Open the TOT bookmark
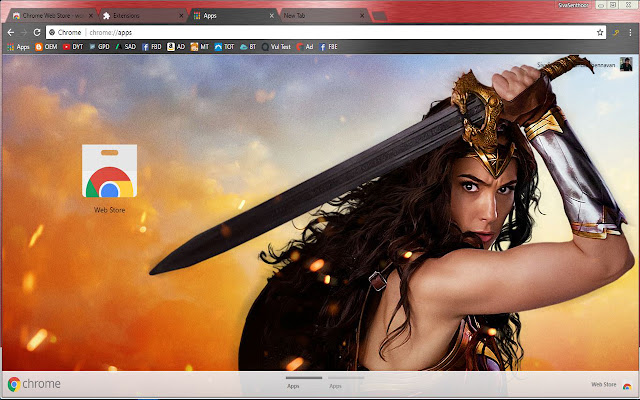This screenshot has width=640, height=400. [224, 47]
